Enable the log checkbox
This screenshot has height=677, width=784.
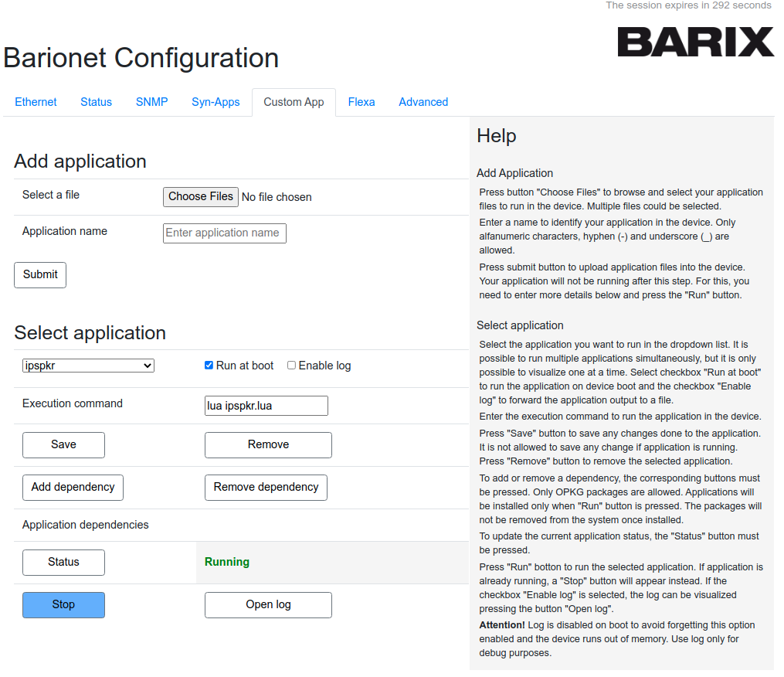pyautogui.click(x=291, y=366)
